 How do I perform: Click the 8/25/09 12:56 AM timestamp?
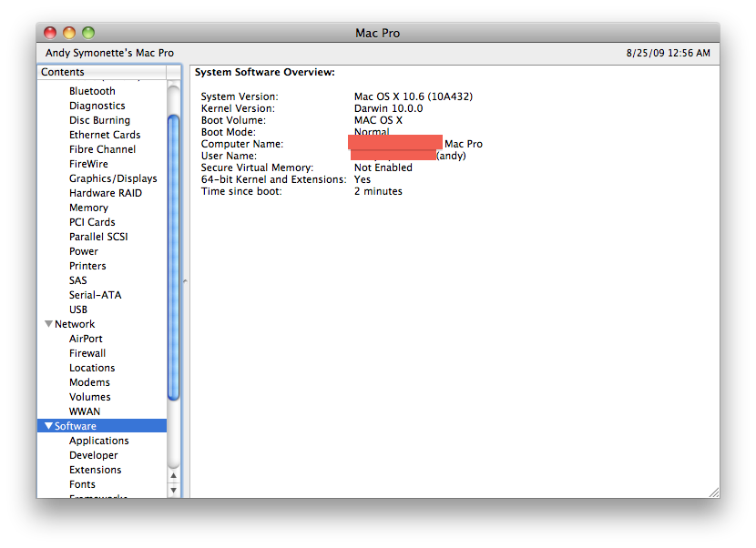[x=668, y=53]
